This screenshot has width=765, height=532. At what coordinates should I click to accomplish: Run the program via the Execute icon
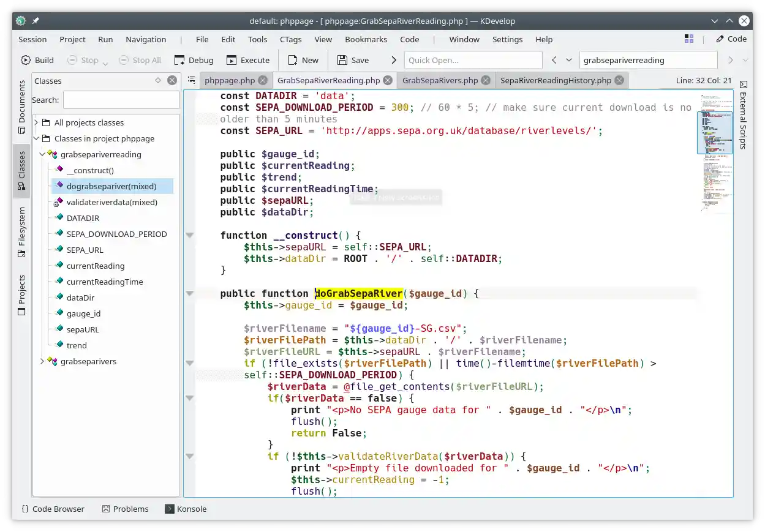tap(231, 59)
